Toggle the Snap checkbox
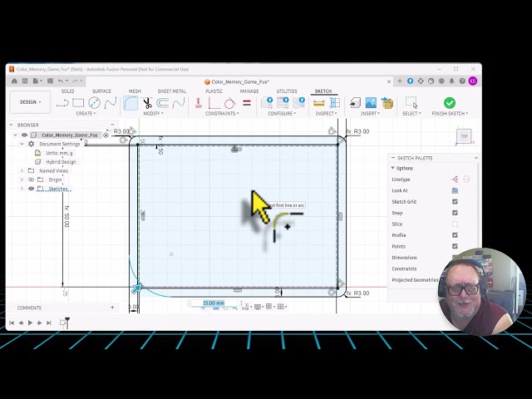The width and height of the screenshot is (532, 399). [455, 213]
